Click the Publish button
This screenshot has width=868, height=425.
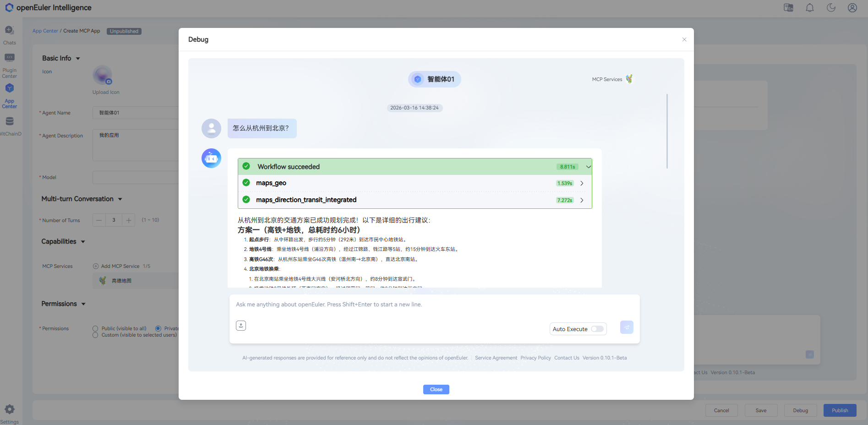840,410
